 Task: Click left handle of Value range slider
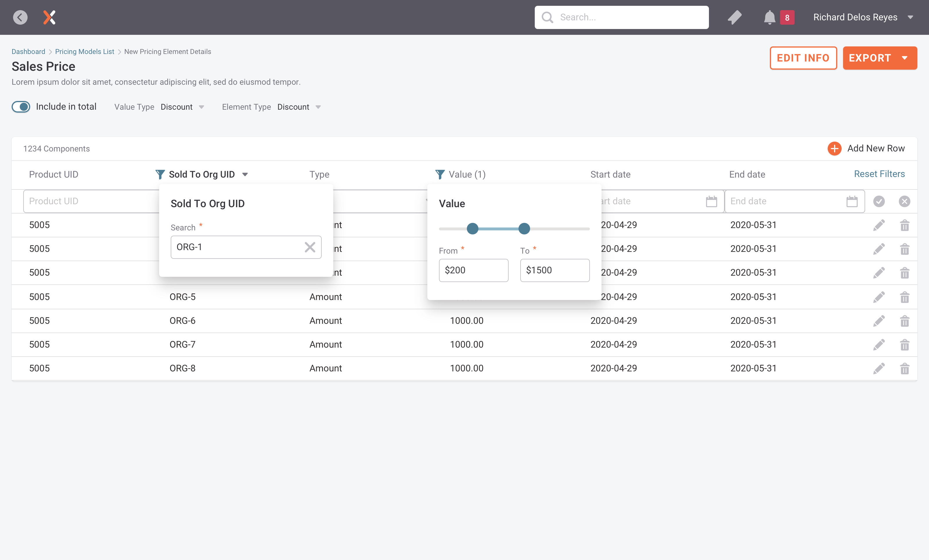pos(472,228)
